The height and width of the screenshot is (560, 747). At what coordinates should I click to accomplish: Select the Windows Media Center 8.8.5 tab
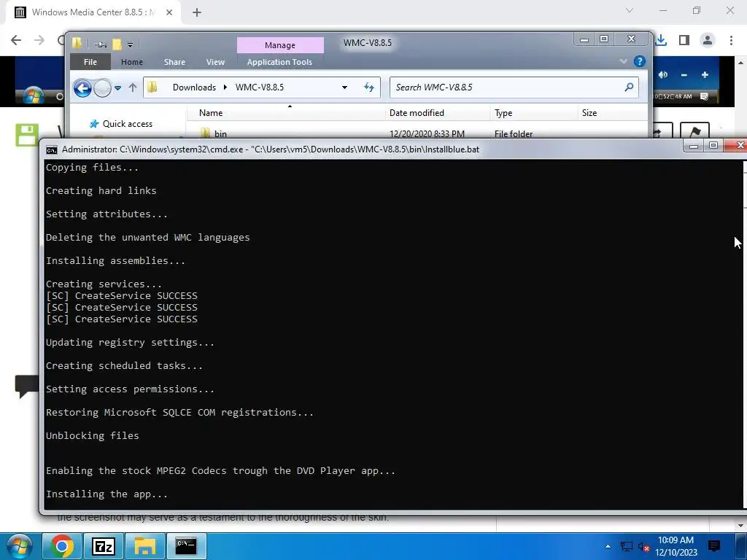coord(93,12)
